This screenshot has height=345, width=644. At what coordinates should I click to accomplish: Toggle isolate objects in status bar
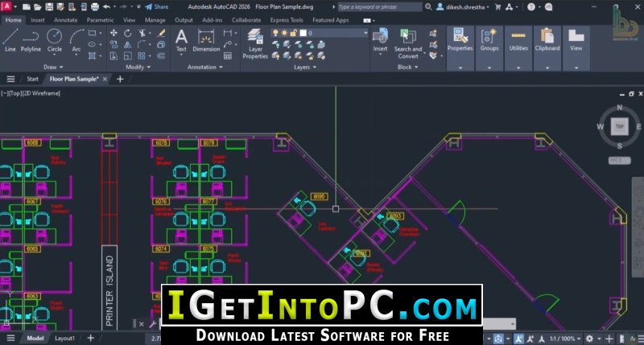[621, 339]
